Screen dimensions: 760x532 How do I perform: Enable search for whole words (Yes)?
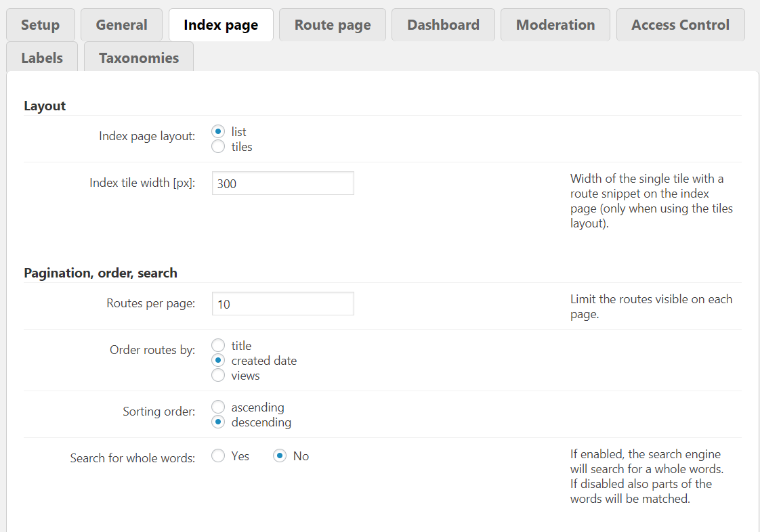[218, 456]
